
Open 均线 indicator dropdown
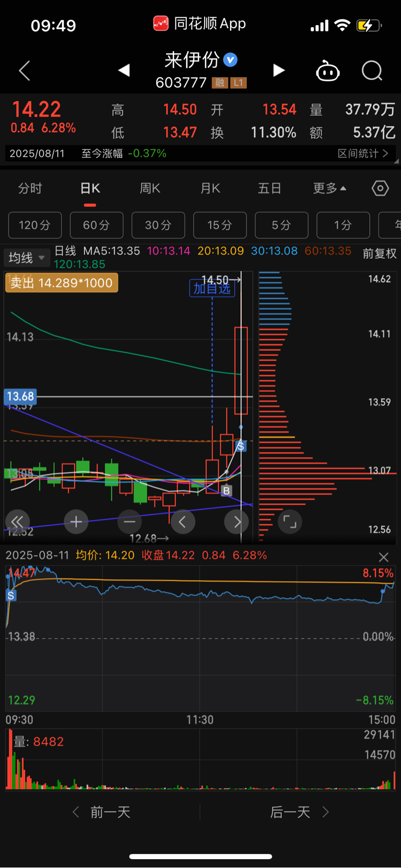(27, 258)
